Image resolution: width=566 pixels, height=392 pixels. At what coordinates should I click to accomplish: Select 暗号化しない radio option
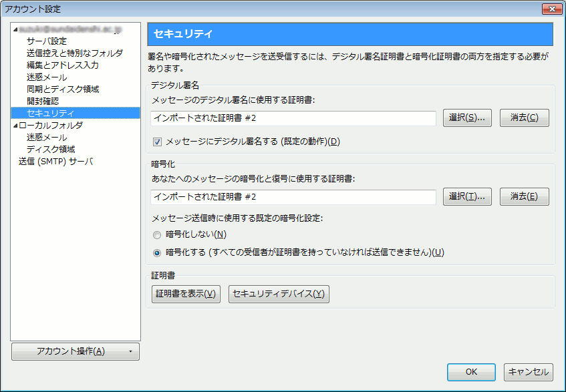(157, 234)
